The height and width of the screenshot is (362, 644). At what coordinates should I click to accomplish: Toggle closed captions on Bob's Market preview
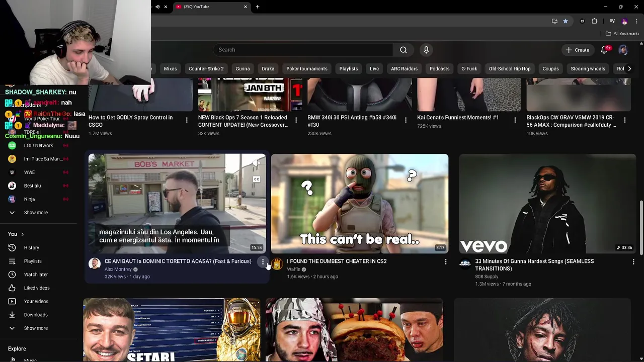click(257, 179)
